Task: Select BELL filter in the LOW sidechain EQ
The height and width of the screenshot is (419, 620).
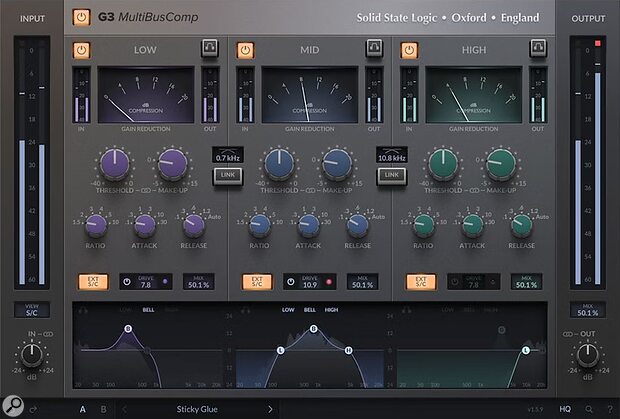Action: tap(149, 310)
